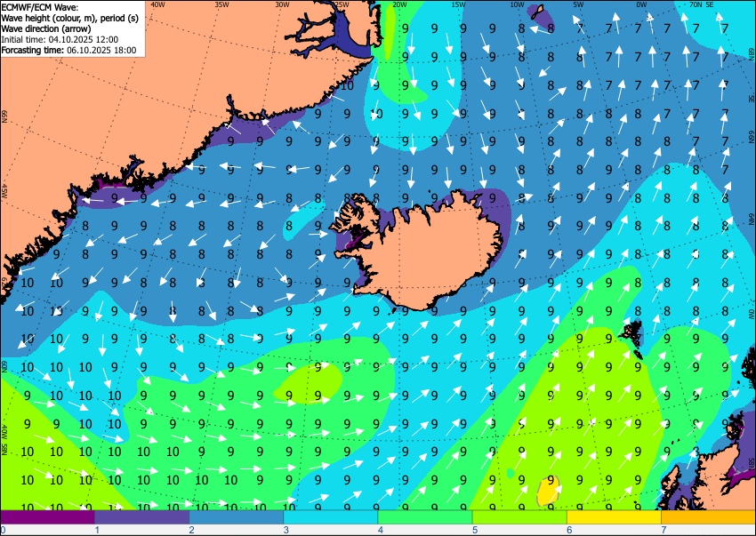Click the "30W" longitude label
Viewport: 756px width, 536px height.
[x=282, y=4]
